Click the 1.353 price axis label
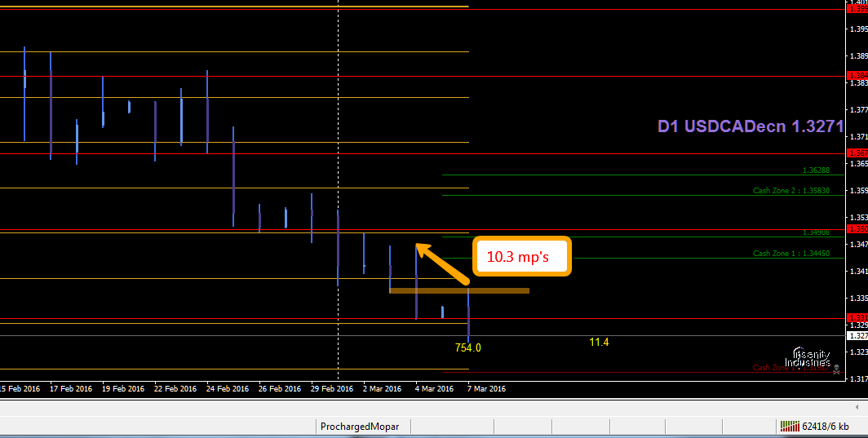Viewport: 868px width, 438px height. [x=858, y=218]
